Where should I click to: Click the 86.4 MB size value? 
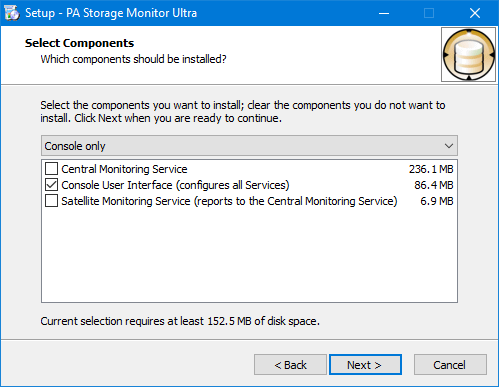(434, 185)
